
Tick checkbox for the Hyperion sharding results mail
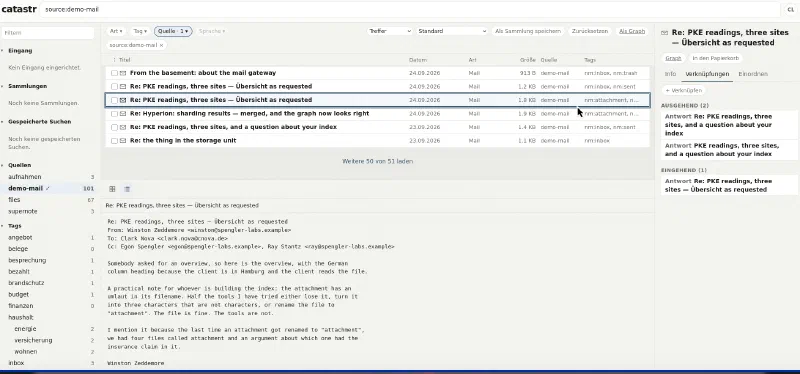[114, 114]
